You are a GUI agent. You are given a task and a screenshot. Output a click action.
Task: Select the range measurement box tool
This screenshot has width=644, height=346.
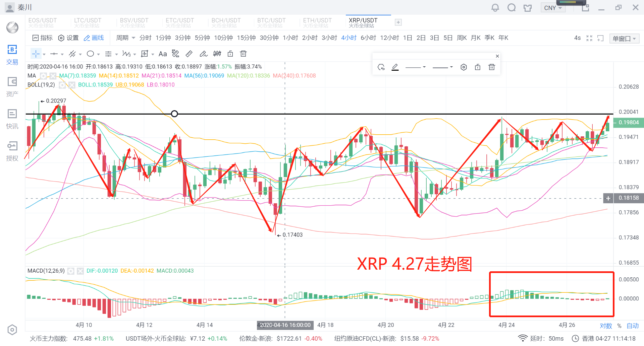145,54
